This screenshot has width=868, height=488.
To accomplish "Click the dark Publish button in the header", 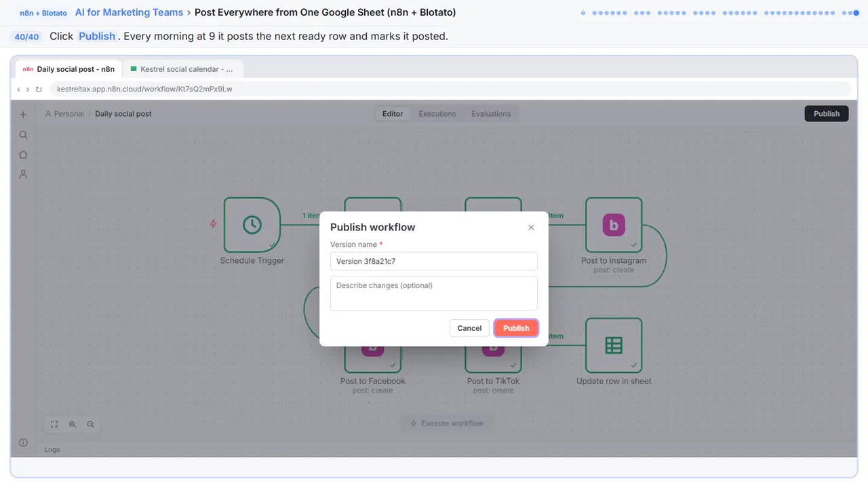I will coord(827,114).
